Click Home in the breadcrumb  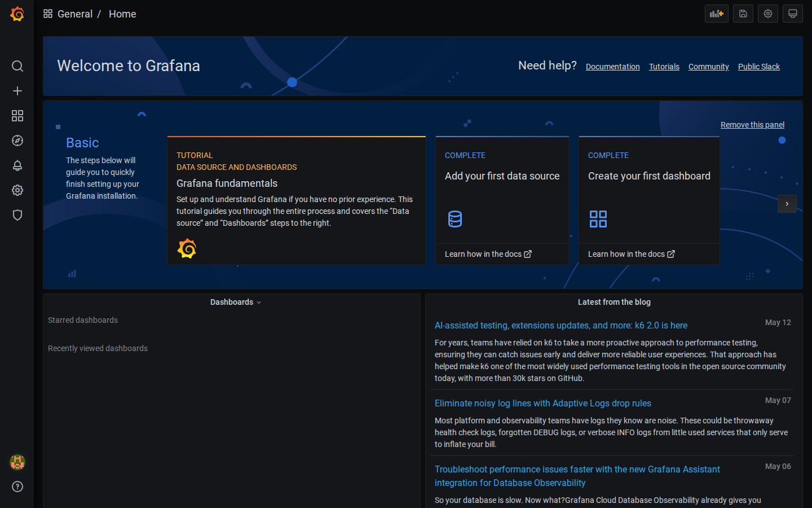[x=122, y=14]
